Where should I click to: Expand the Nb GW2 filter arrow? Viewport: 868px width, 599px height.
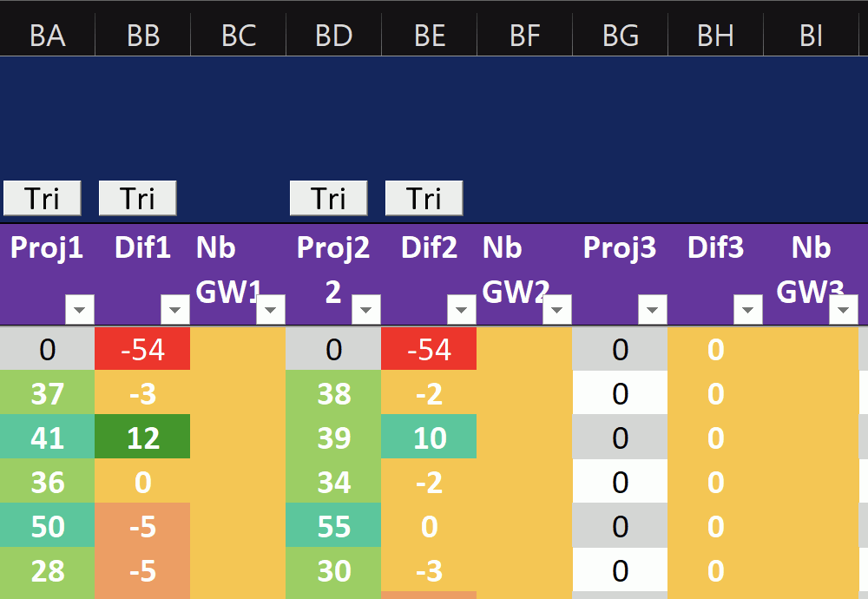[x=557, y=309]
